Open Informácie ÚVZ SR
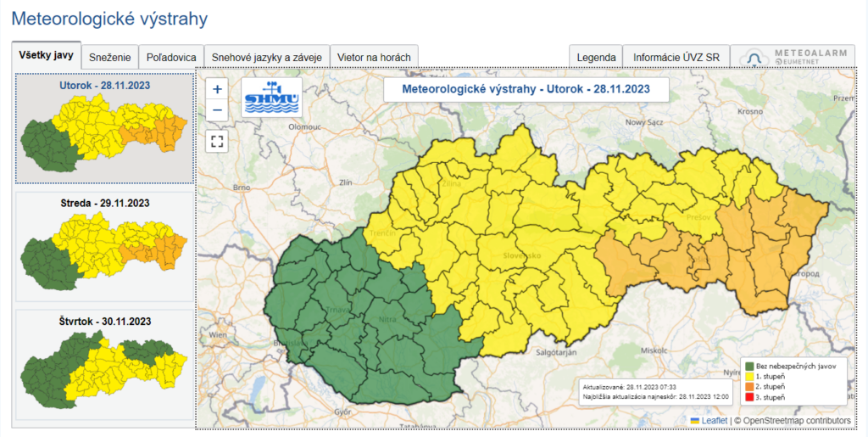 pyautogui.click(x=676, y=58)
